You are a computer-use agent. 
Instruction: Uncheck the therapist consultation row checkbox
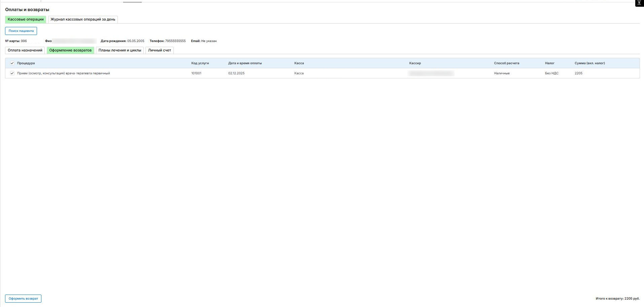click(12, 73)
